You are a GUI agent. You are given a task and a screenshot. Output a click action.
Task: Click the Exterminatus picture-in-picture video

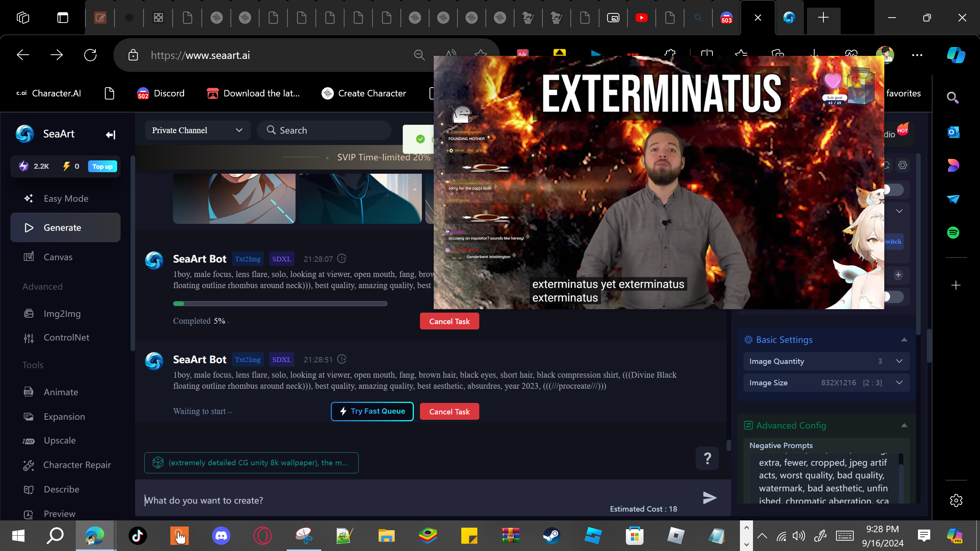point(659,183)
